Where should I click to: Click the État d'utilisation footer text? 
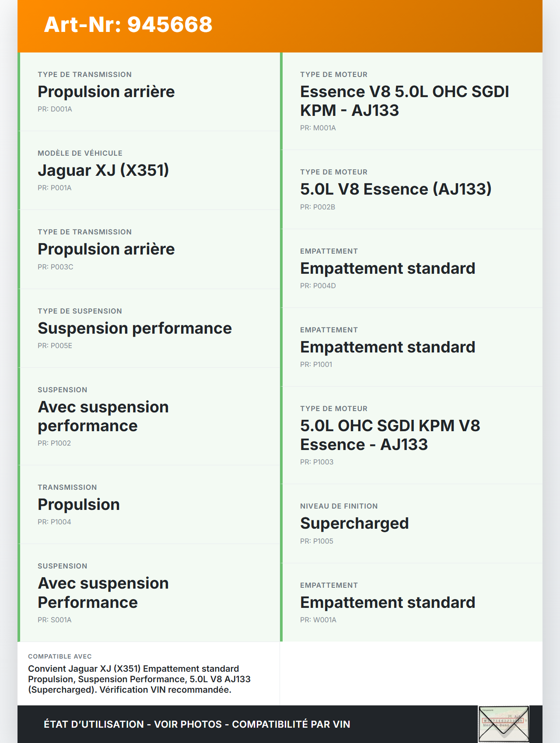(197, 724)
